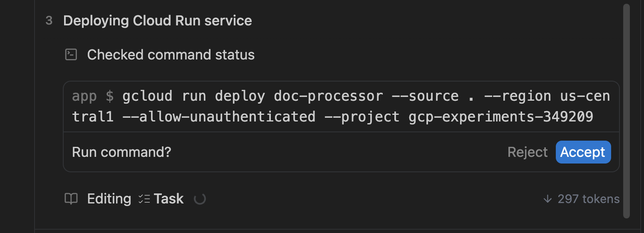The width and height of the screenshot is (644, 233).
Task: Click the Accept button to run command
Action: [583, 152]
